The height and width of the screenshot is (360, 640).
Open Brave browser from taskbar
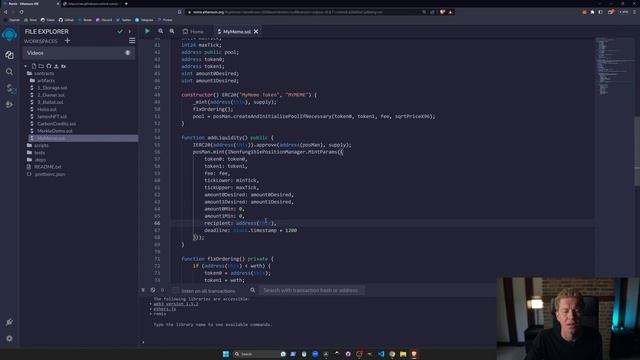[414, 354]
